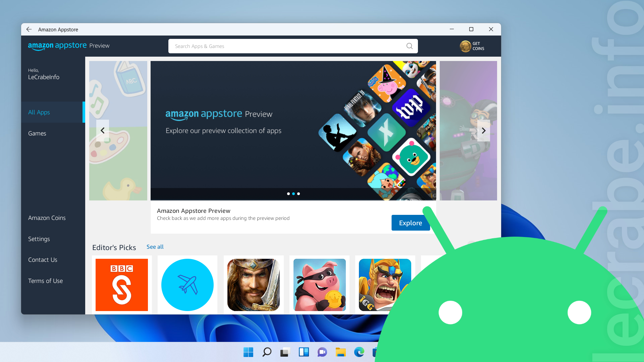Click the search magnifier icon in search box
This screenshot has height=362, width=644.
(410, 46)
